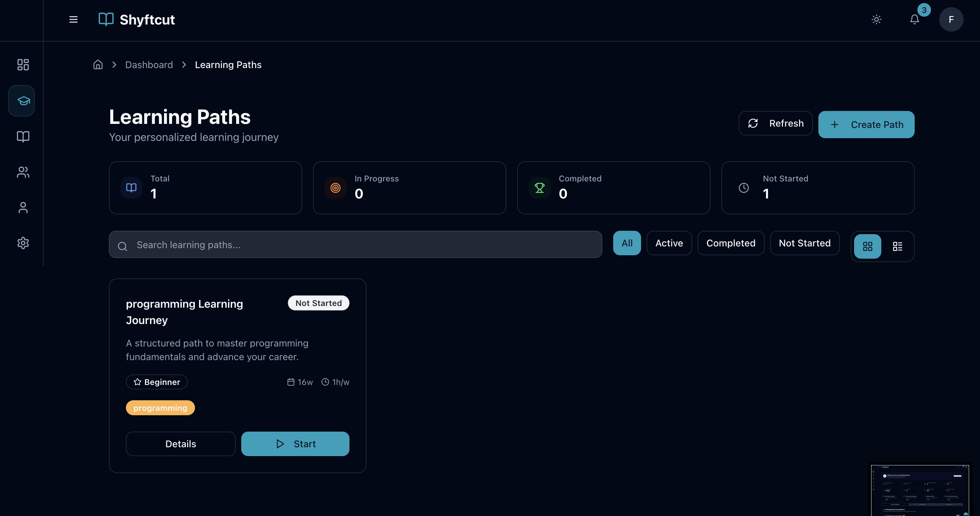
Task: Open the settings gear in sidebar
Action: (23, 243)
